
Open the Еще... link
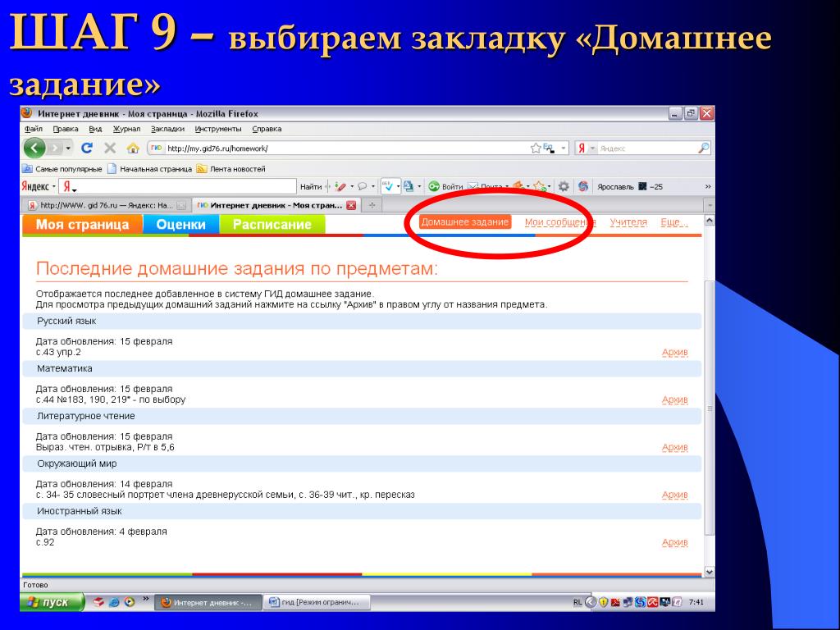point(674,221)
